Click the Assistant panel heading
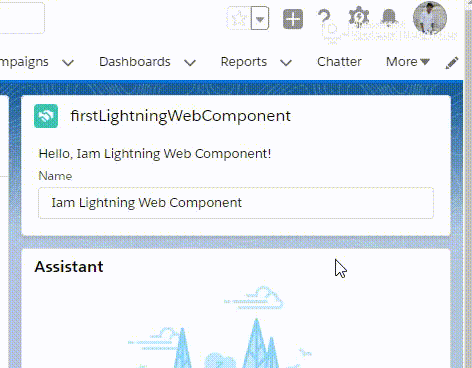472x368 pixels. (69, 267)
